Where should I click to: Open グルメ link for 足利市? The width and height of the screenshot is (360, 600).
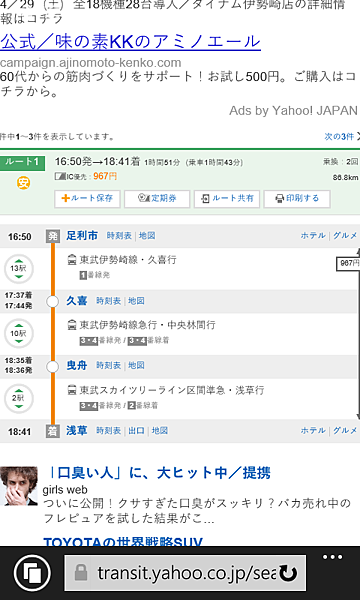click(345, 236)
